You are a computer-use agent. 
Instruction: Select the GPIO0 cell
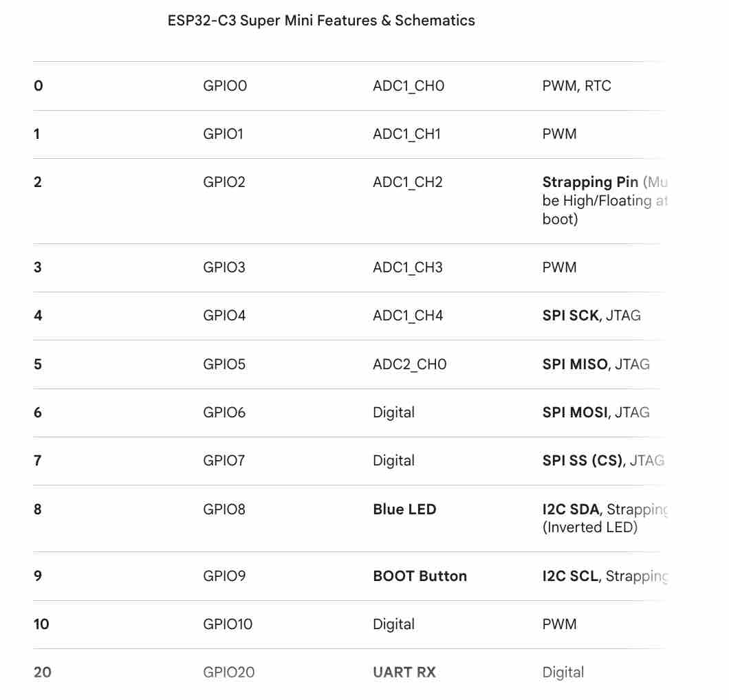[225, 86]
